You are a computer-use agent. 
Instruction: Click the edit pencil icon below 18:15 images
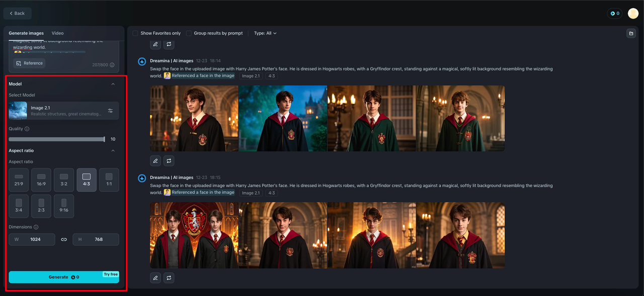point(155,278)
